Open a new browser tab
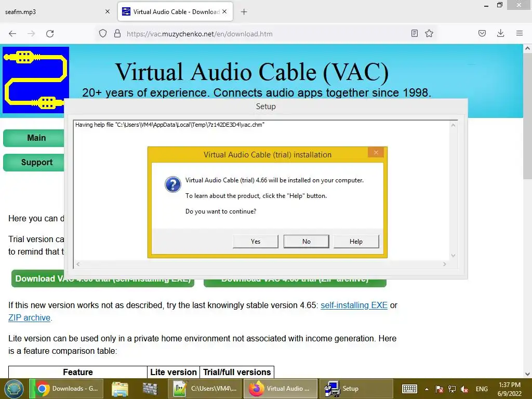Image resolution: width=532 pixels, height=399 pixels. point(244,12)
